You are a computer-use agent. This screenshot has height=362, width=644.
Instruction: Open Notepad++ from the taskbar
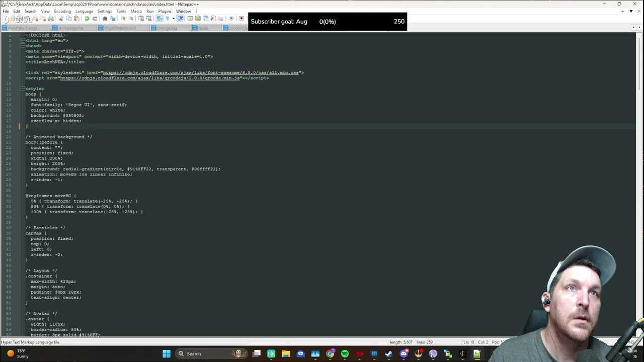click(x=476, y=353)
